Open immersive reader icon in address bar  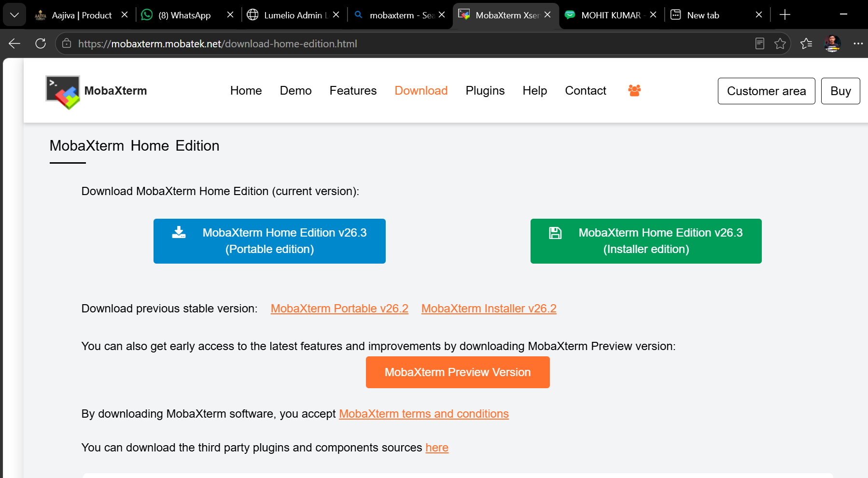pos(760,43)
